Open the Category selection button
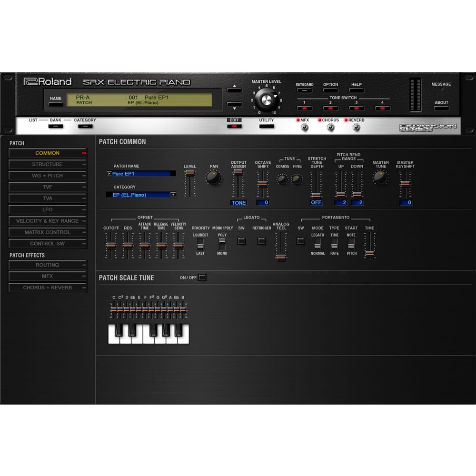Image resolution: width=476 pixels, height=476 pixels. coord(85,126)
